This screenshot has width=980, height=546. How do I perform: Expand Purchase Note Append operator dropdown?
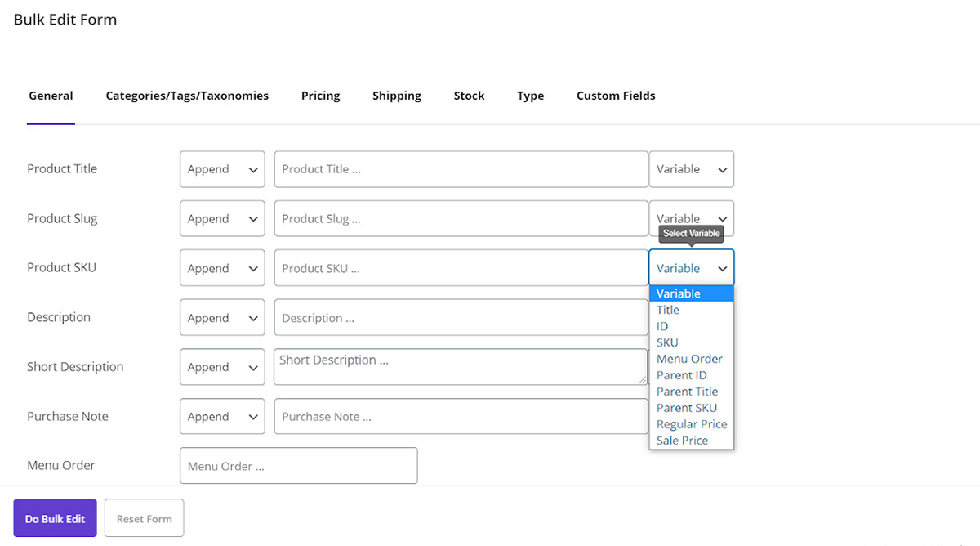tap(222, 417)
